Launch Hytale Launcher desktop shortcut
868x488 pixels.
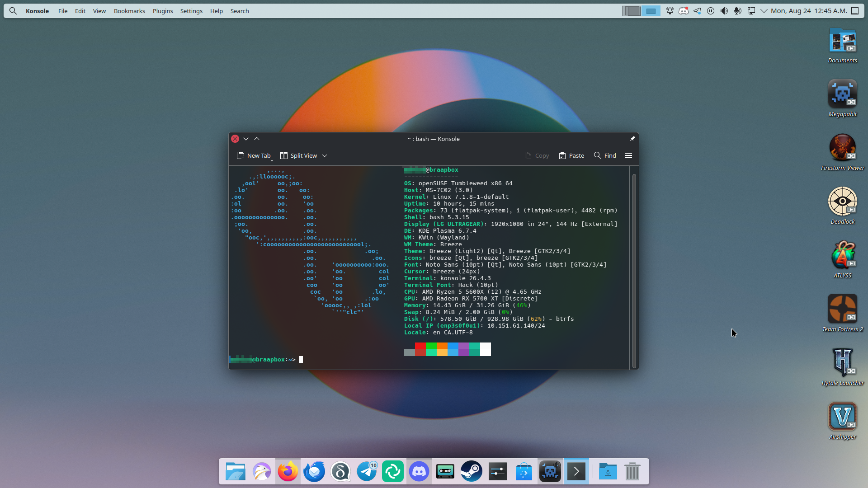click(843, 368)
